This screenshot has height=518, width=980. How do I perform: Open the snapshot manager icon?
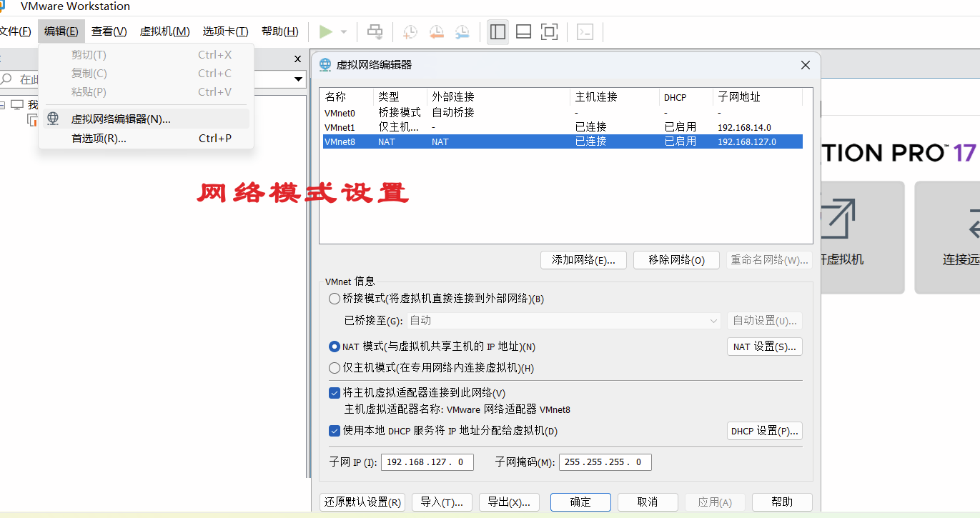click(462, 31)
